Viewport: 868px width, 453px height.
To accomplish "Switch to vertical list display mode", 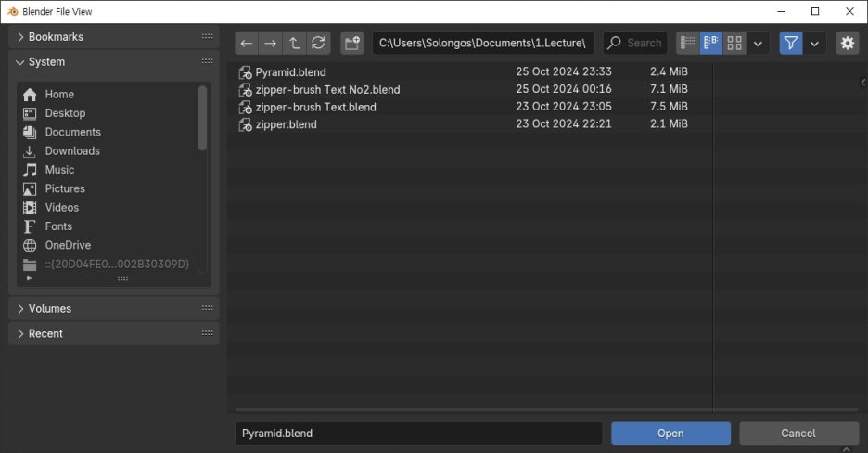I will click(687, 44).
